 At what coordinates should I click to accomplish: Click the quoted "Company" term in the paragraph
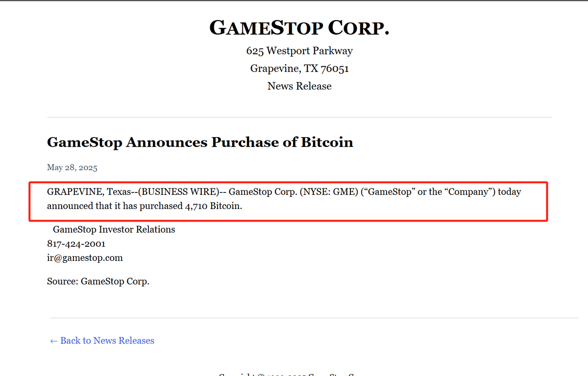click(470, 192)
